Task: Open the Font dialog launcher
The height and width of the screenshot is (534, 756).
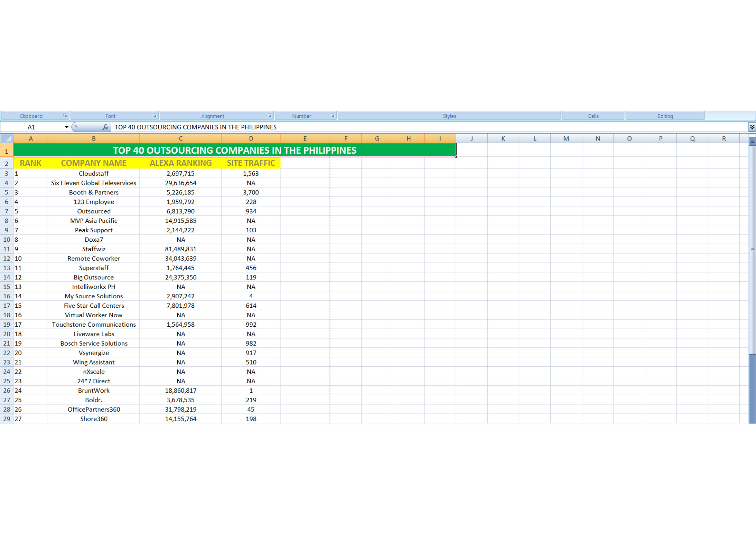Action: click(154, 116)
